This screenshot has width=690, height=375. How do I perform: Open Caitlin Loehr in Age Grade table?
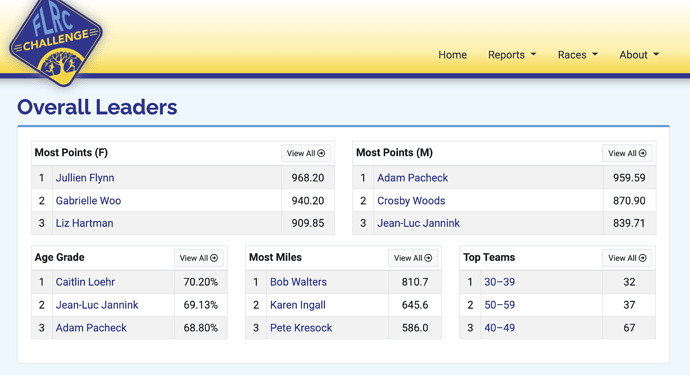click(x=85, y=282)
